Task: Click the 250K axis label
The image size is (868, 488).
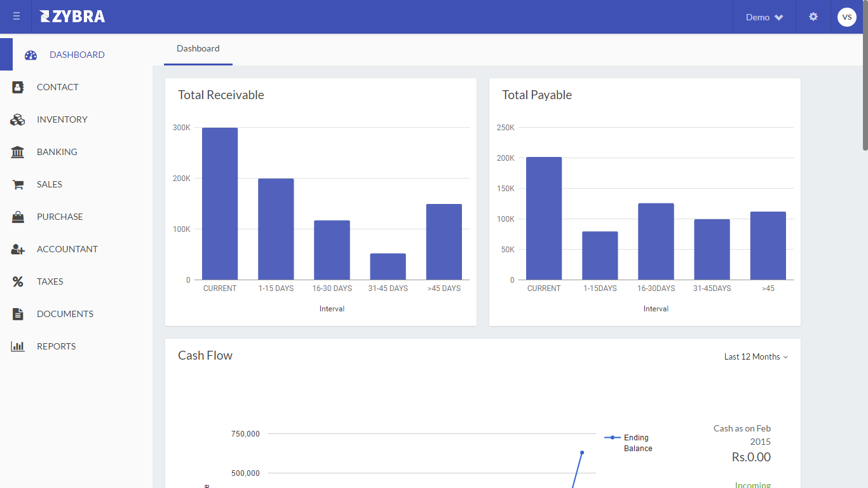Action: [506, 128]
